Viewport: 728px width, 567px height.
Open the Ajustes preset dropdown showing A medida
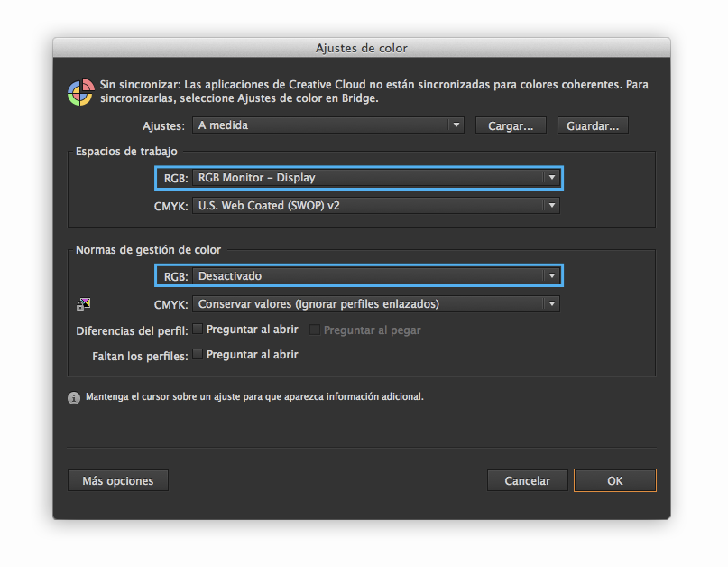[x=328, y=125]
